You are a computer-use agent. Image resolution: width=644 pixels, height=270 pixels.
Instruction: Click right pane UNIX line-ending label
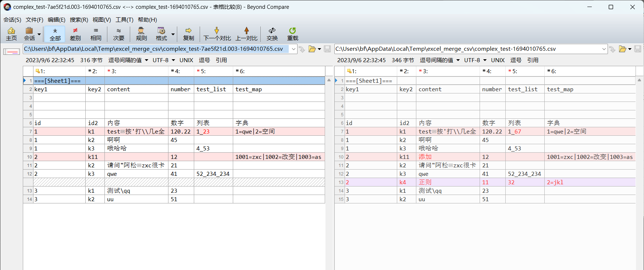[498, 60]
